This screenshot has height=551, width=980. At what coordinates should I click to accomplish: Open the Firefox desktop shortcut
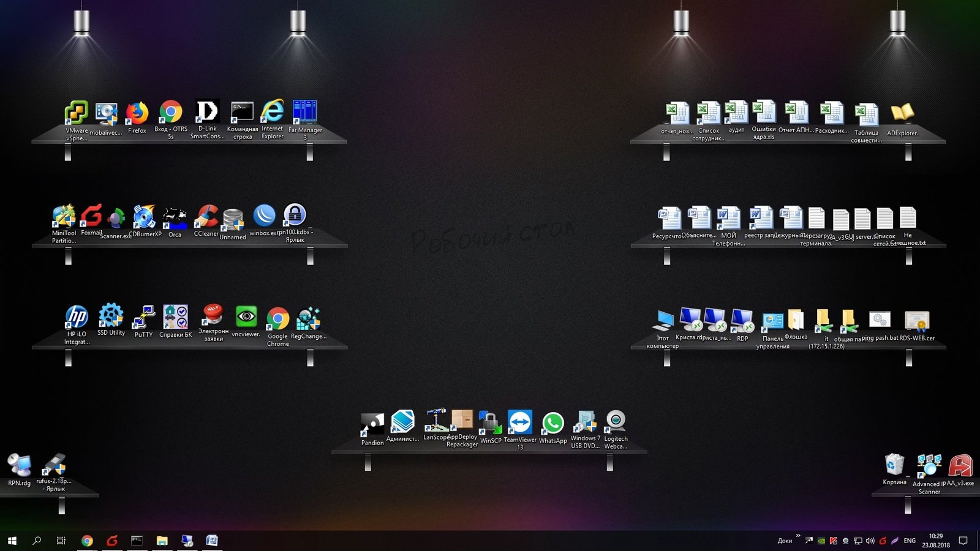[137, 114]
